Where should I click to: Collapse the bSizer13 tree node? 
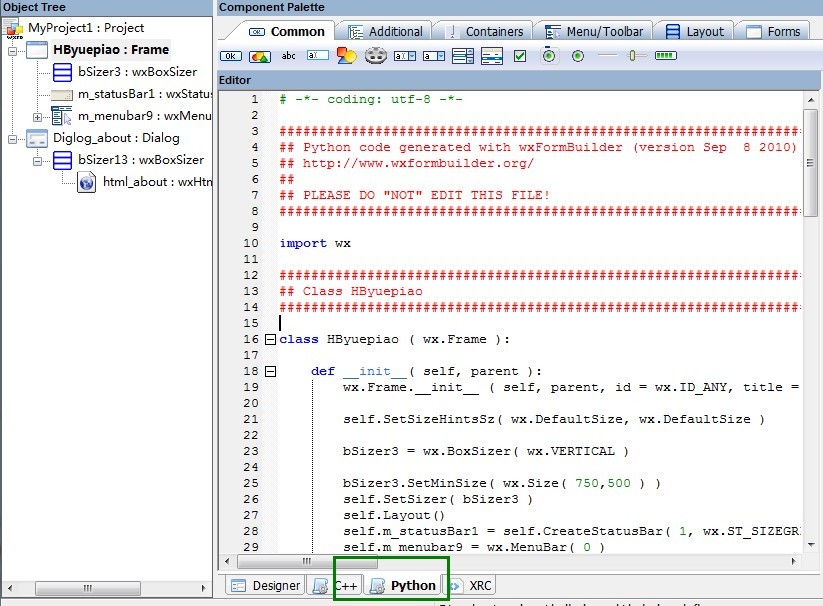pyautogui.click(x=37, y=161)
